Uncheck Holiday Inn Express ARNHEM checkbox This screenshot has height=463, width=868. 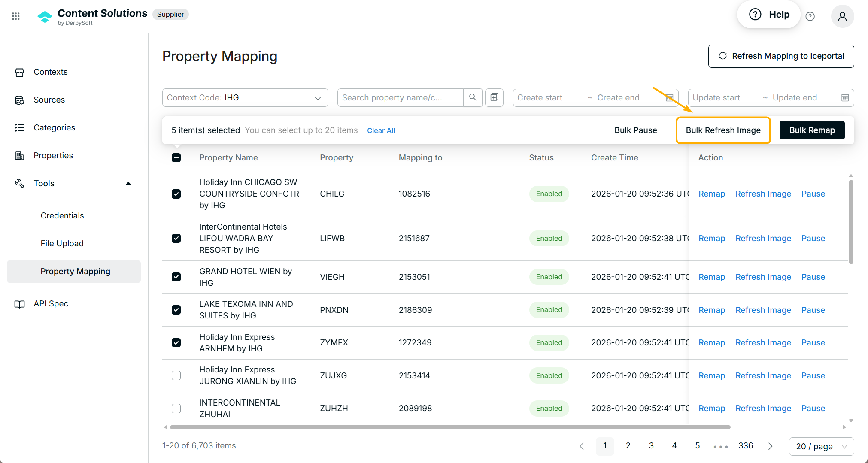[x=176, y=342]
